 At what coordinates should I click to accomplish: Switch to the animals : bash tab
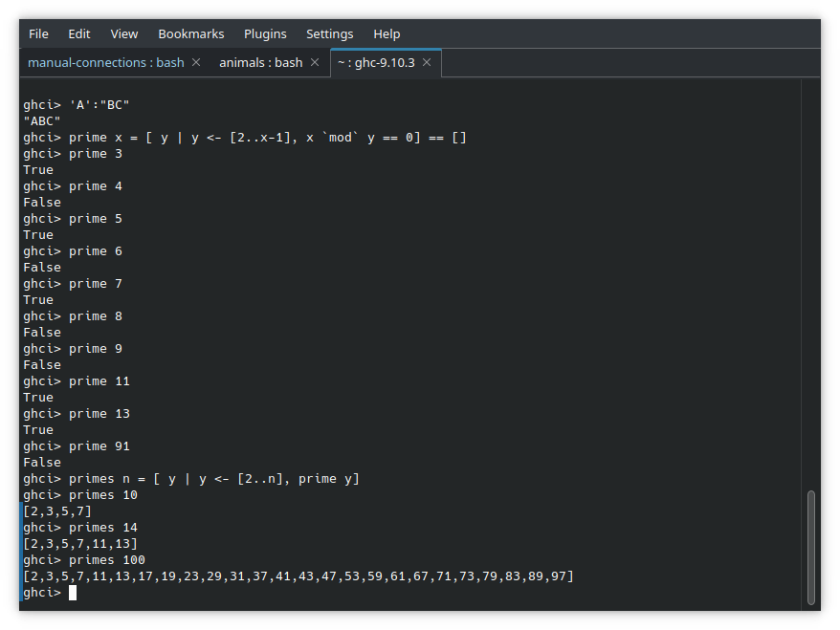(261, 63)
